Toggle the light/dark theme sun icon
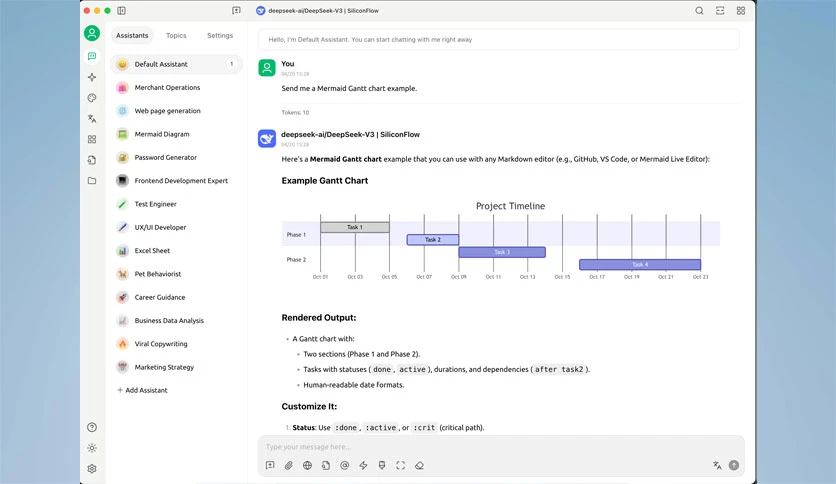 [92, 448]
